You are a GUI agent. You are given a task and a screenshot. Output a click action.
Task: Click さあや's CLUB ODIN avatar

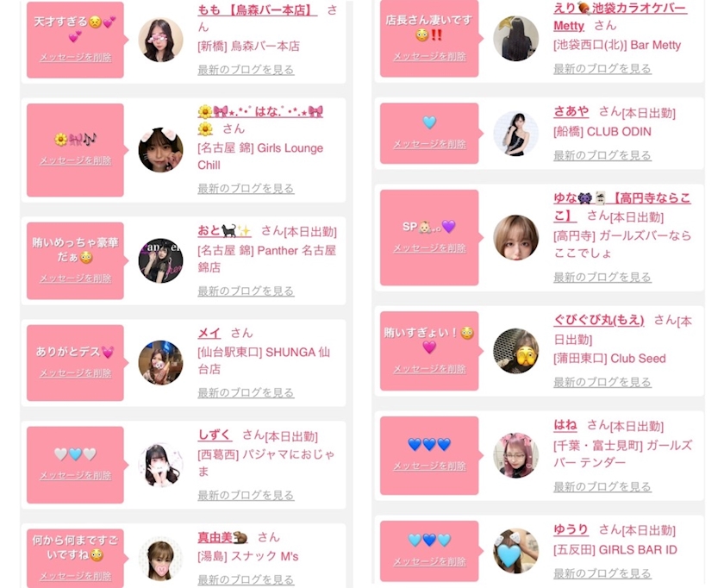(515, 133)
